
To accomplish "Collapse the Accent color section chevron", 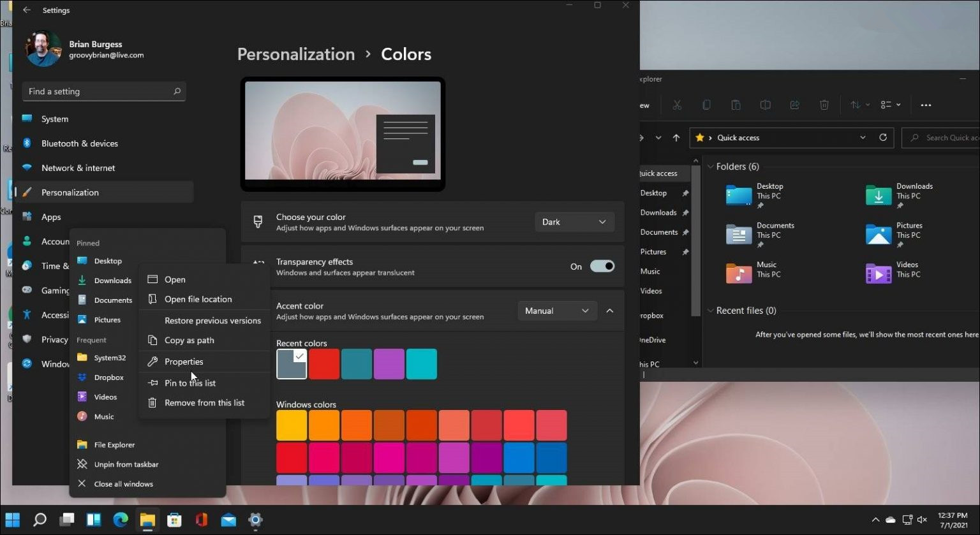I will tap(609, 311).
